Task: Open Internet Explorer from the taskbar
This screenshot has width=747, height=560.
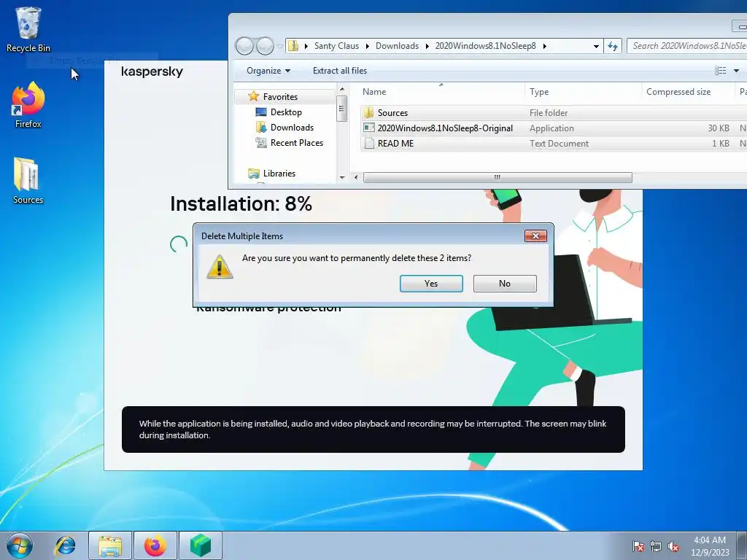Action: tap(65, 545)
